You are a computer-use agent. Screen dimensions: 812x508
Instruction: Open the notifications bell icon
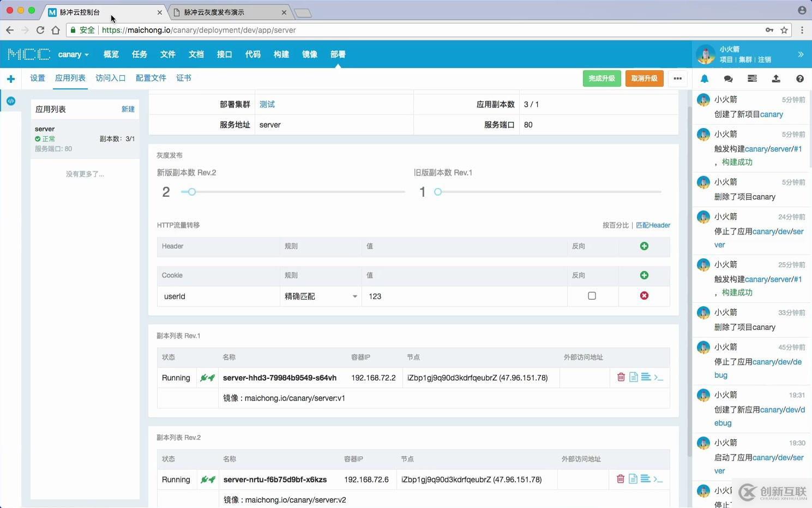point(705,78)
